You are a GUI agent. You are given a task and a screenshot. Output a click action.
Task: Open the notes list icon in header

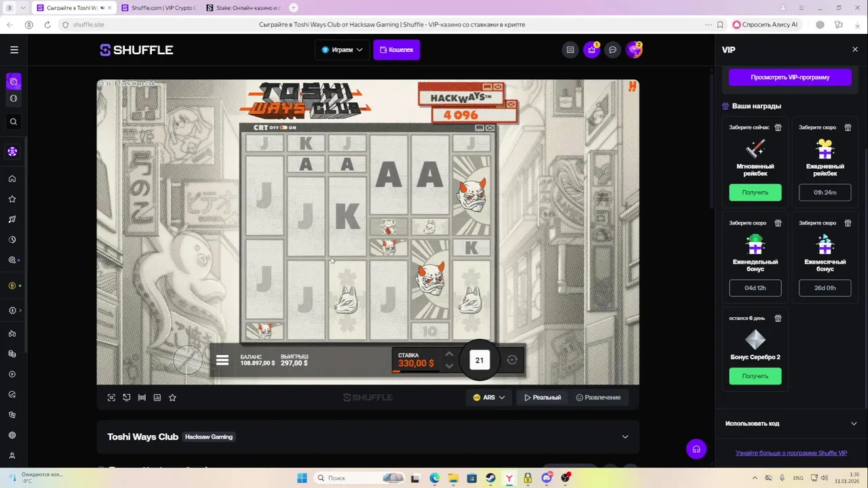pyautogui.click(x=570, y=49)
